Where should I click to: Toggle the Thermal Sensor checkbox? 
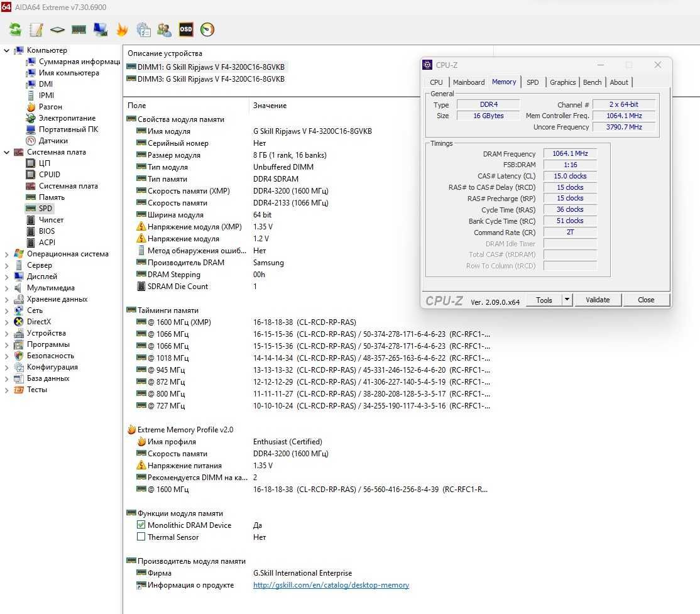[x=141, y=536]
